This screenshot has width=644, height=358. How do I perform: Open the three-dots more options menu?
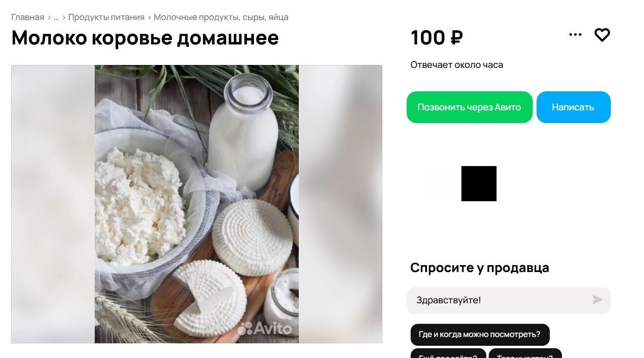pyautogui.click(x=576, y=35)
